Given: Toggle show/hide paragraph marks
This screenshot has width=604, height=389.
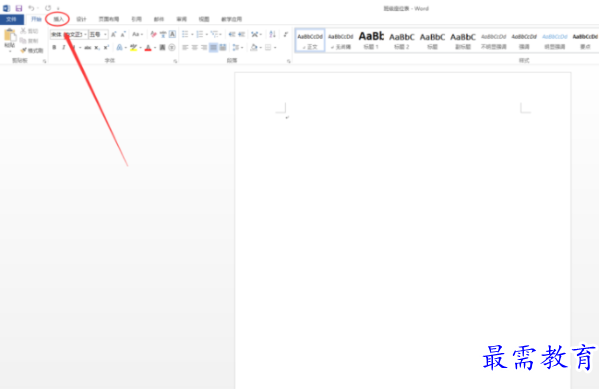Looking at the screenshot, I should [x=285, y=35].
